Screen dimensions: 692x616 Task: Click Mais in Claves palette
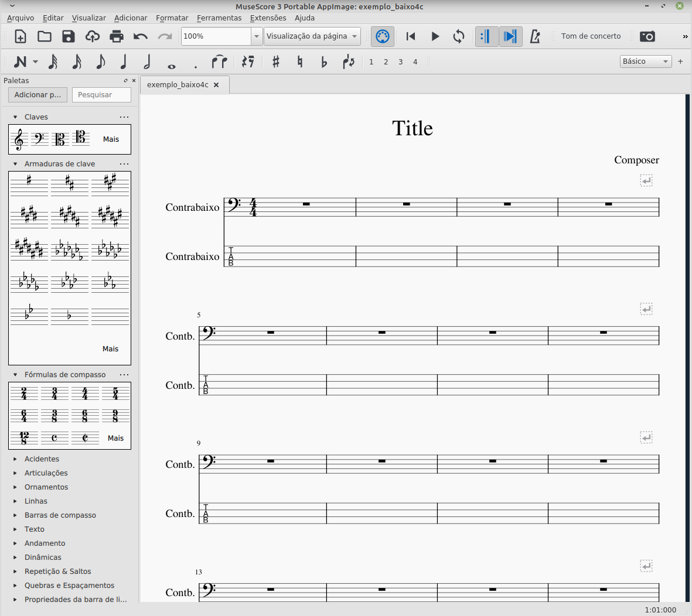111,139
